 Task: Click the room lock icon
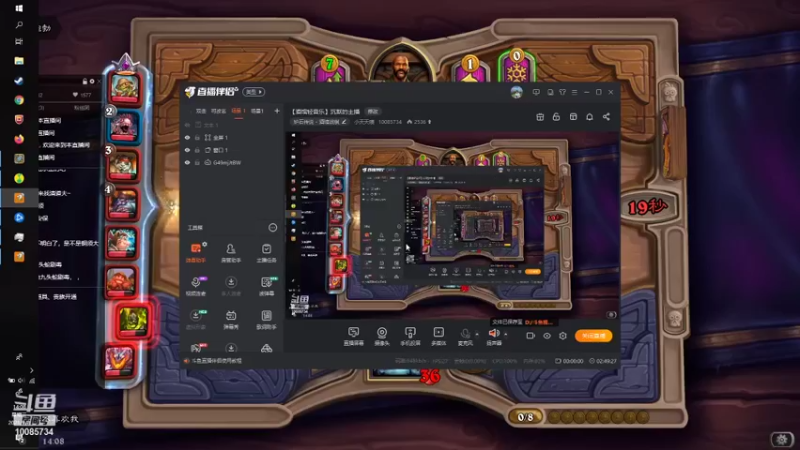(x=556, y=117)
